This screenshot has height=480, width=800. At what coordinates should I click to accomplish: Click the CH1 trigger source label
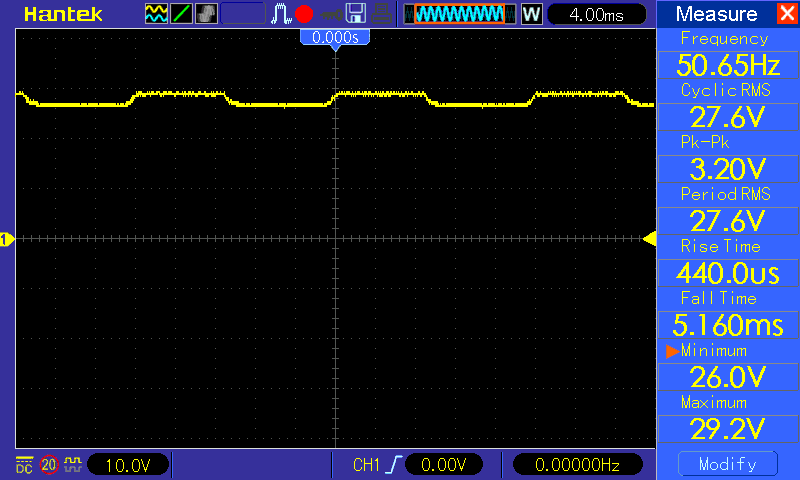pyautogui.click(x=366, y=465)
